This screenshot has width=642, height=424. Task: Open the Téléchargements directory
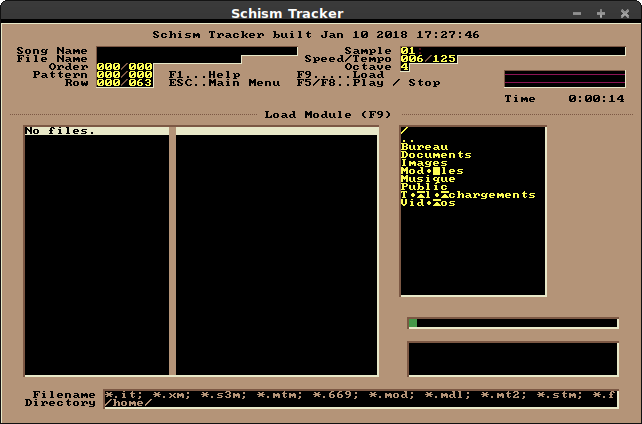click(468, 194)
